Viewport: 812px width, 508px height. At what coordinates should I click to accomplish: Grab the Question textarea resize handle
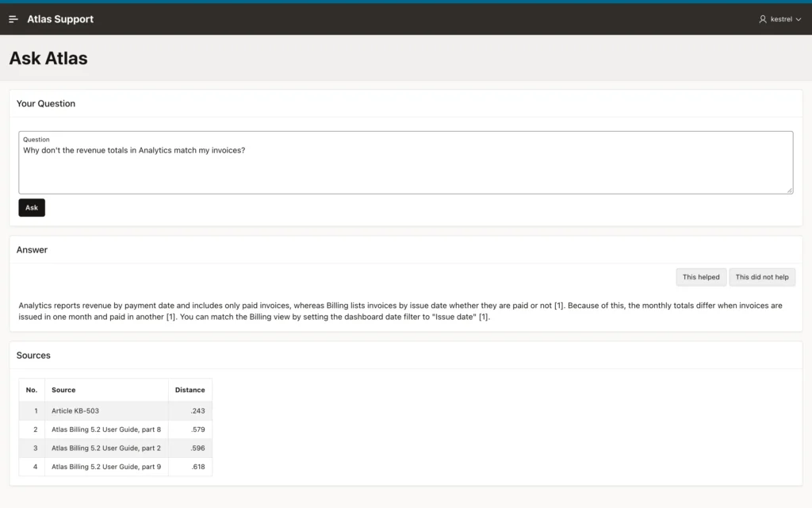[789, 190]
